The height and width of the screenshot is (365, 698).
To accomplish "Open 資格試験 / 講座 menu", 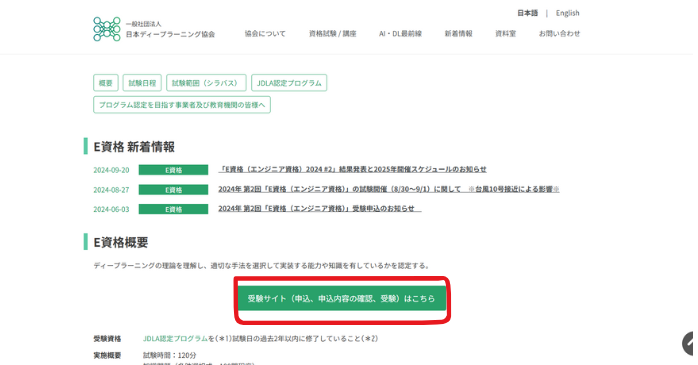I will [x=333, y=34].
